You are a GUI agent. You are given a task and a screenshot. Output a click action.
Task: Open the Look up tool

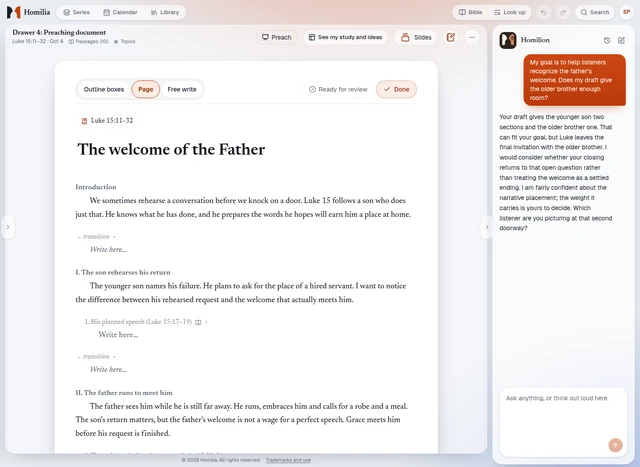click(x=509, y=12)
